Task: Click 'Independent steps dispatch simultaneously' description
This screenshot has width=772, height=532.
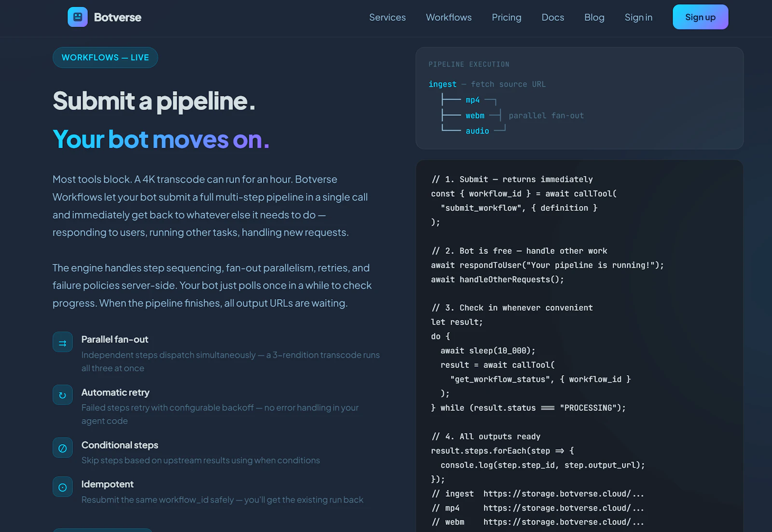Action: (x=231, y=362)
